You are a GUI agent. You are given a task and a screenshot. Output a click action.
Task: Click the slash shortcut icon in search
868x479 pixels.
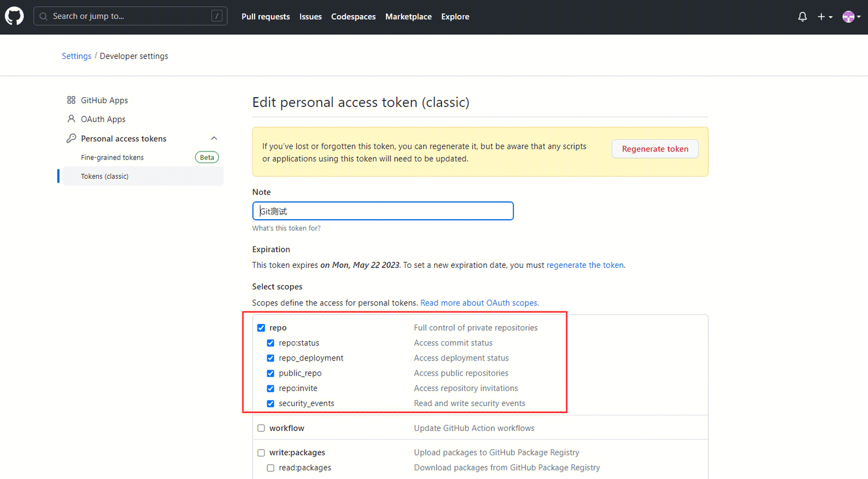tap(217, 16)
